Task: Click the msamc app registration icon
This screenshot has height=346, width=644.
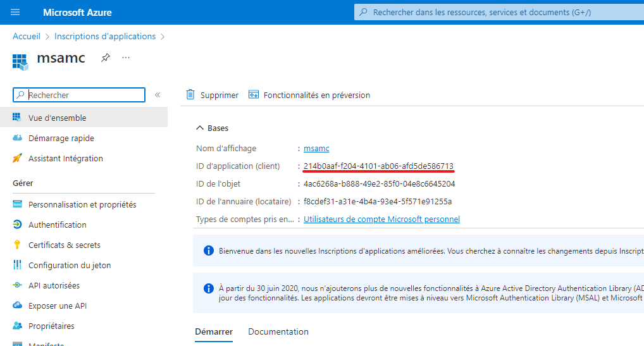Action: click(x=20, y=62)
